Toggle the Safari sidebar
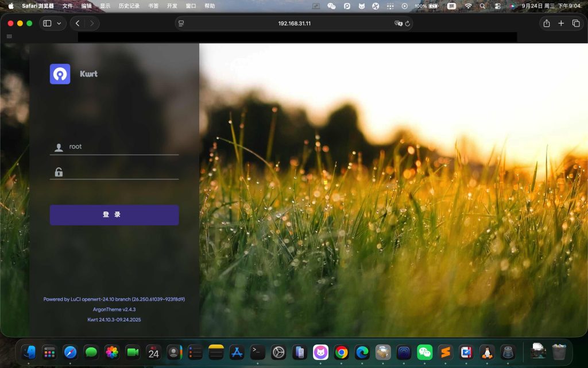The image size is (588, 368). point(47,24)
